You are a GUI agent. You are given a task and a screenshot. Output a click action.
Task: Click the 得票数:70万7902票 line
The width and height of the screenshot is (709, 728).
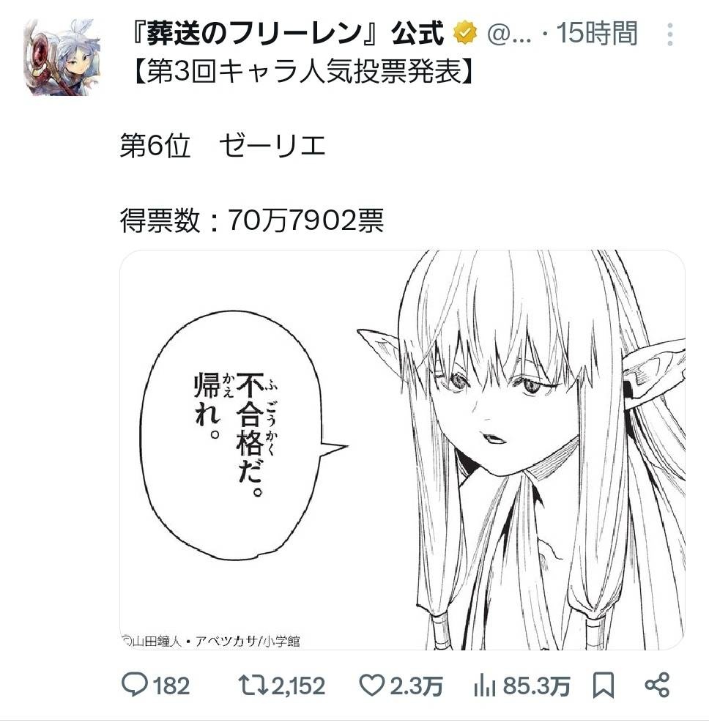click(252, 220)
